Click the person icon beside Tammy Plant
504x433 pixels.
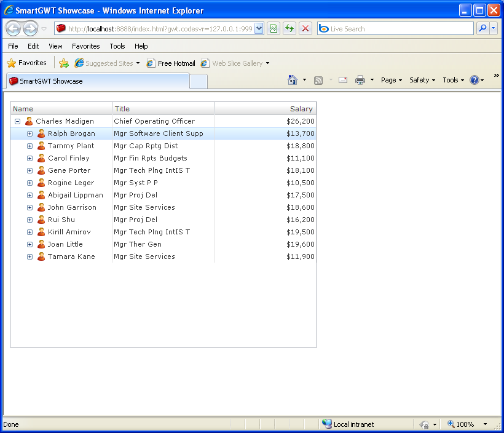[x=41, y=146]
